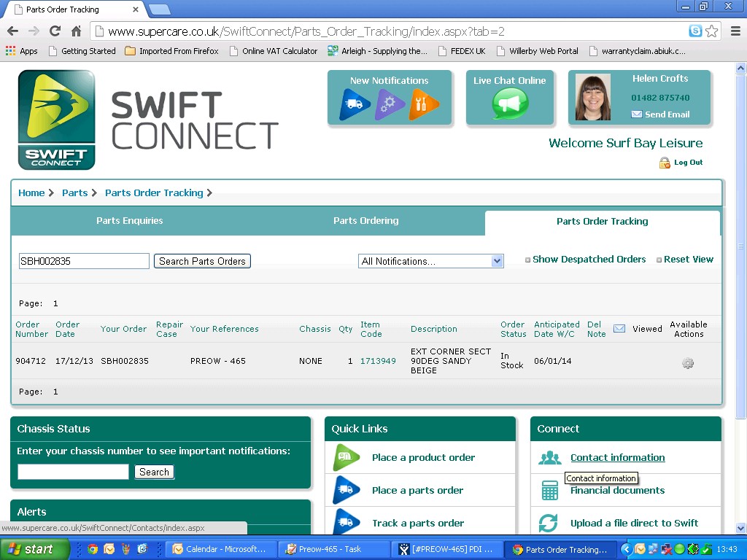Click the Financial documents calculator icon
747x560 pixels.
[x=549, y=491]
